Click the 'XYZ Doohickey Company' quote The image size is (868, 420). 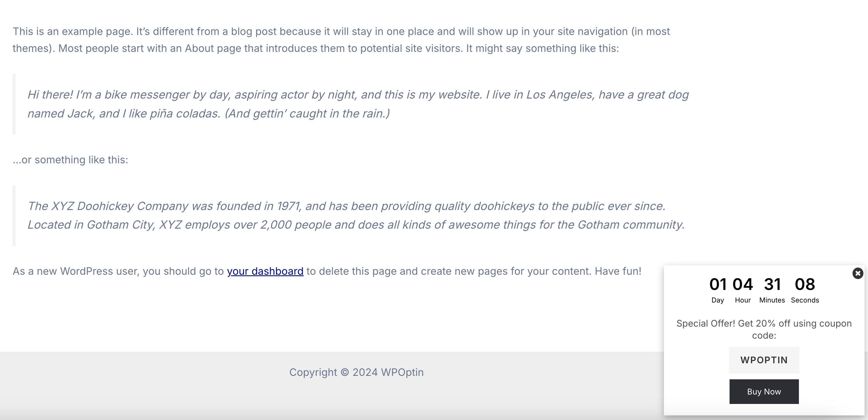(x=356, y=215)
